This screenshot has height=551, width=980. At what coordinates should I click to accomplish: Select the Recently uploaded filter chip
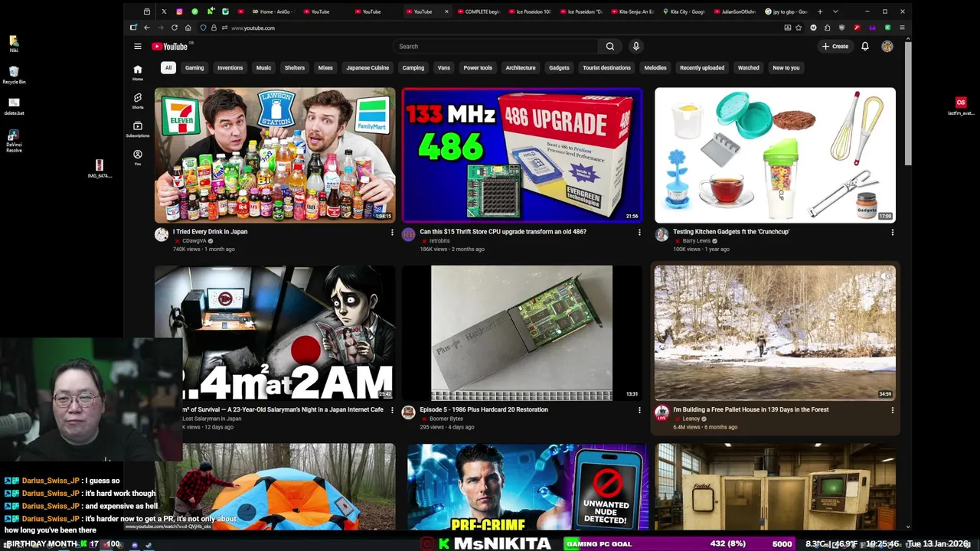pos(702,67)
